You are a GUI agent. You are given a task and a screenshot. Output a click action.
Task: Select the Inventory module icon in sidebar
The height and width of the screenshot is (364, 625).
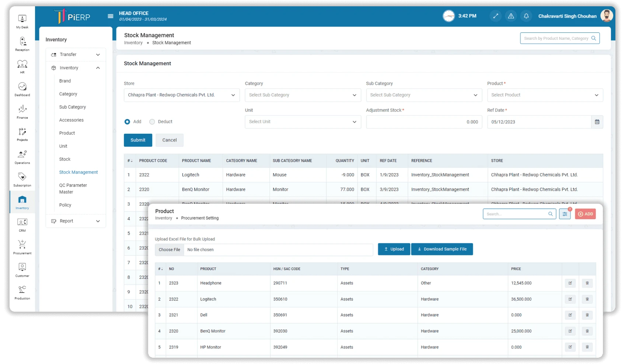22,202
